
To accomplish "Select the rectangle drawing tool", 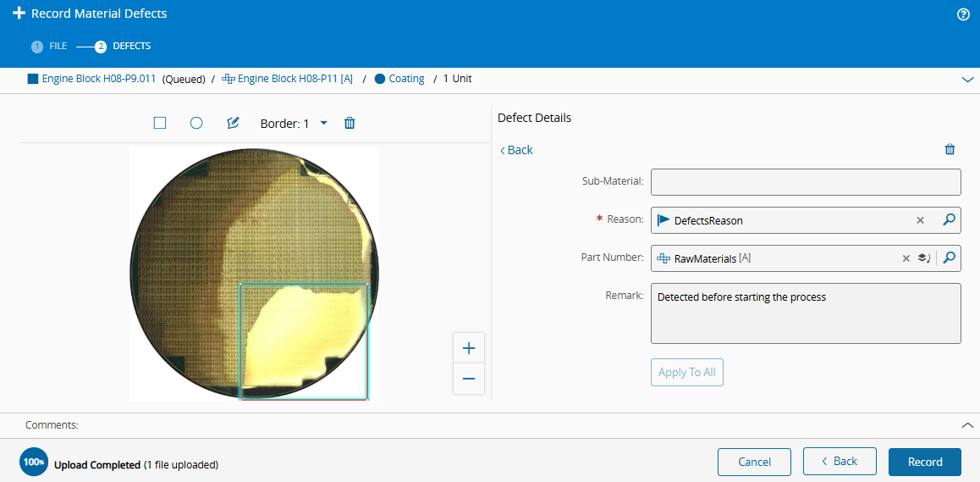I will click(x=160, y=124).
